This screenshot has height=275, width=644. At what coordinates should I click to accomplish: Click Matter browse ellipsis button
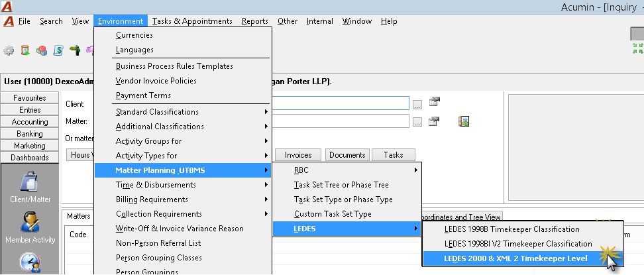(x=417, y=122)
